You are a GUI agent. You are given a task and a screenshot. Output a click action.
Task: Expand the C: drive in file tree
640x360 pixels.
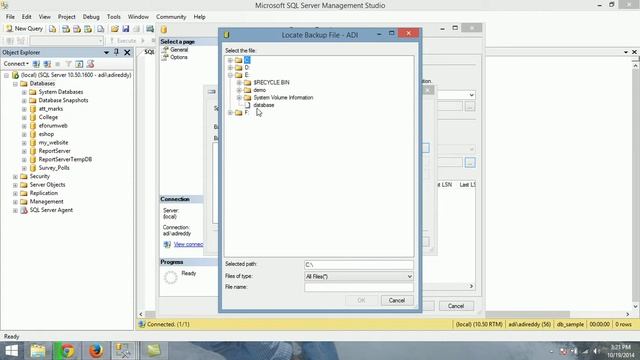coord(230,60)
